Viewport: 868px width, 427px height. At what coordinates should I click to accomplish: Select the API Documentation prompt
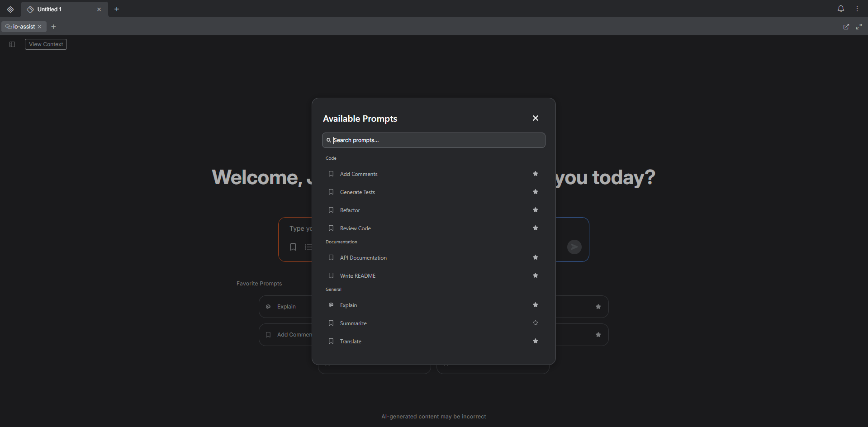tap(433, 258)
